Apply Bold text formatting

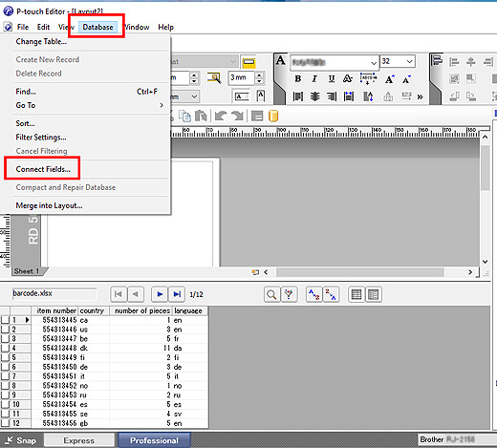click(298, 78)
